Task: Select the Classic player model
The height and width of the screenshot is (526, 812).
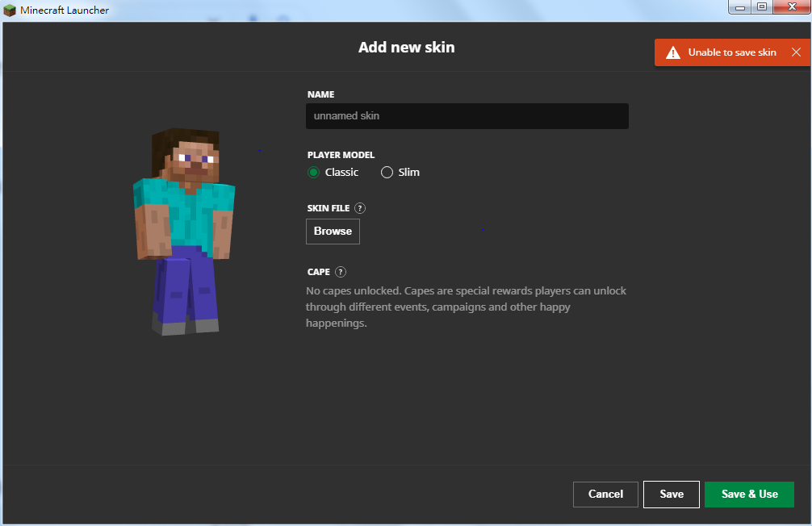Action: 314,172
